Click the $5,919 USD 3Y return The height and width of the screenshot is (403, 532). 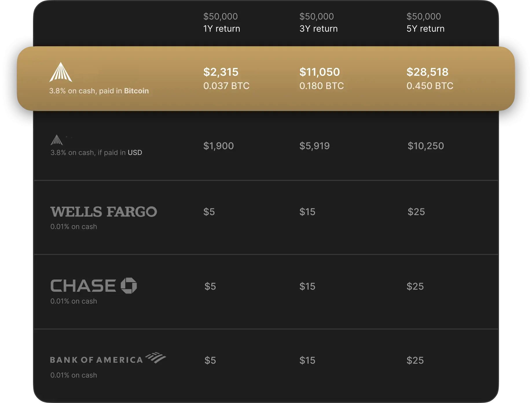[x=314, y=146]
